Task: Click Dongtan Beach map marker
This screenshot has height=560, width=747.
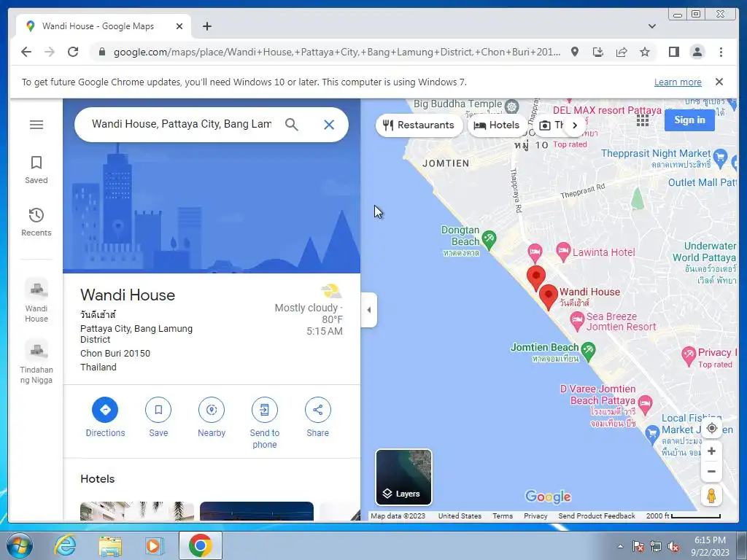Action: click(x=489, y=239)
